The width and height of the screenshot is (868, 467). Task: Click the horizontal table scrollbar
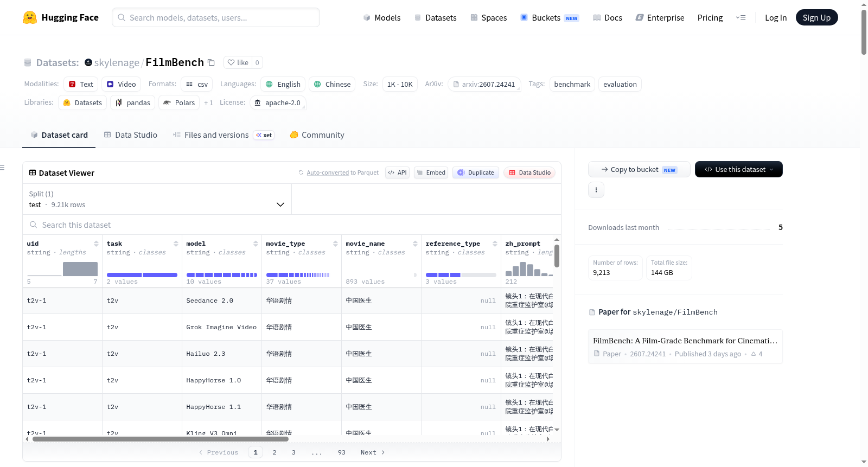click(161, 439)
